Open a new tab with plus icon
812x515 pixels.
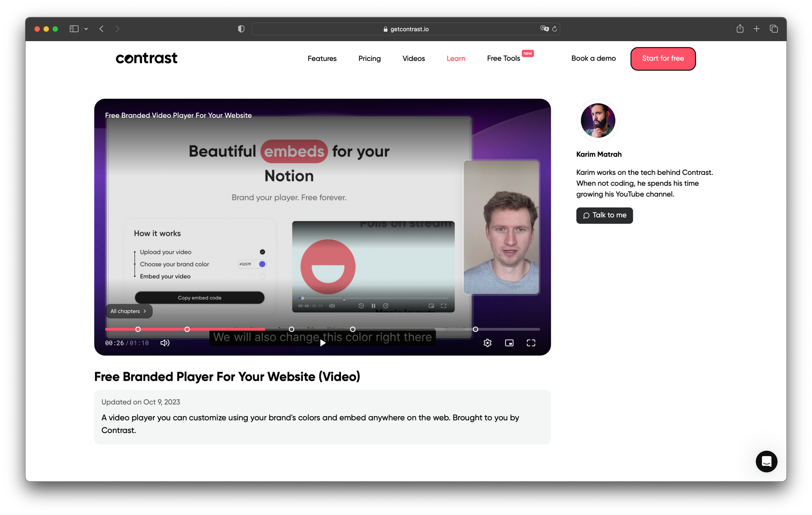pos(756,29)
